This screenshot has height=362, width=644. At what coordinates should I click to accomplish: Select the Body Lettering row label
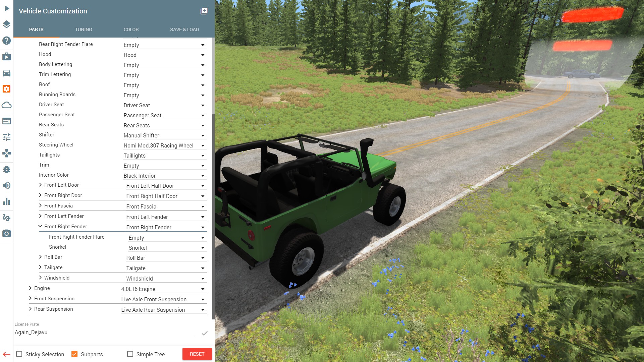coord(55,64)
